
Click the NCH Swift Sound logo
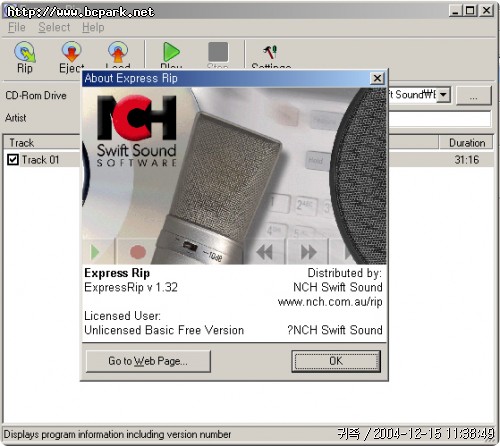[137, 131]
